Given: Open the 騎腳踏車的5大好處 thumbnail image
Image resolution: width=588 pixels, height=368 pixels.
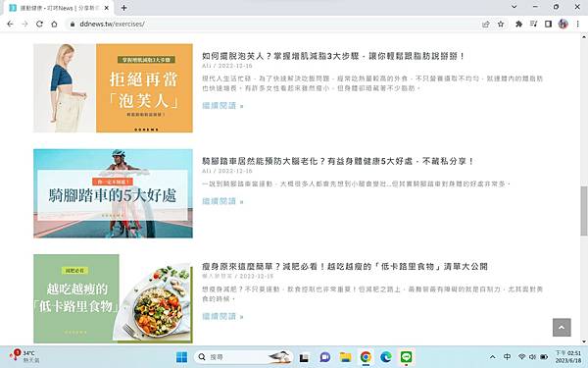Looking at the screenshot, I should click(113, 193).
